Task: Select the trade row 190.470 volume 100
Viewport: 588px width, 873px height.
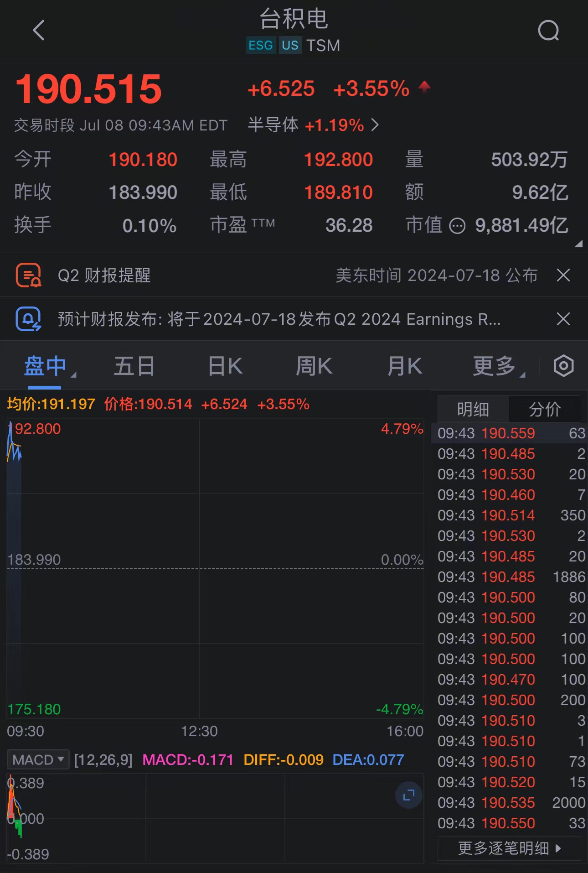Action: pos(509,679)
